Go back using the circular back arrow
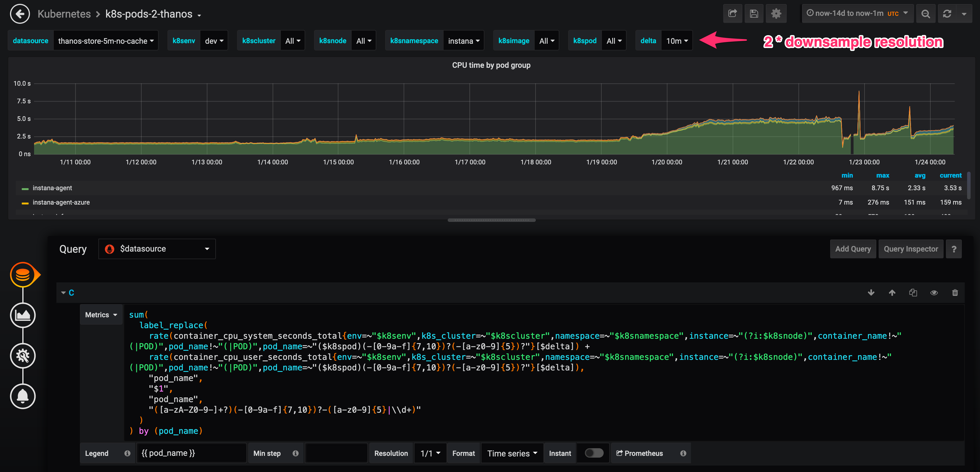The height and width of the screenshot is (472, 980). (20, 14)
